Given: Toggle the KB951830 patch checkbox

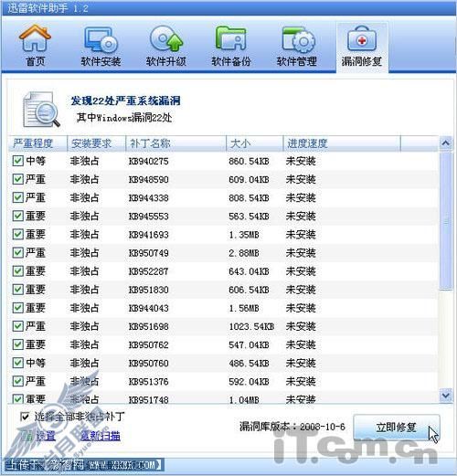Looking at the screenshot, I should (18, 290).
